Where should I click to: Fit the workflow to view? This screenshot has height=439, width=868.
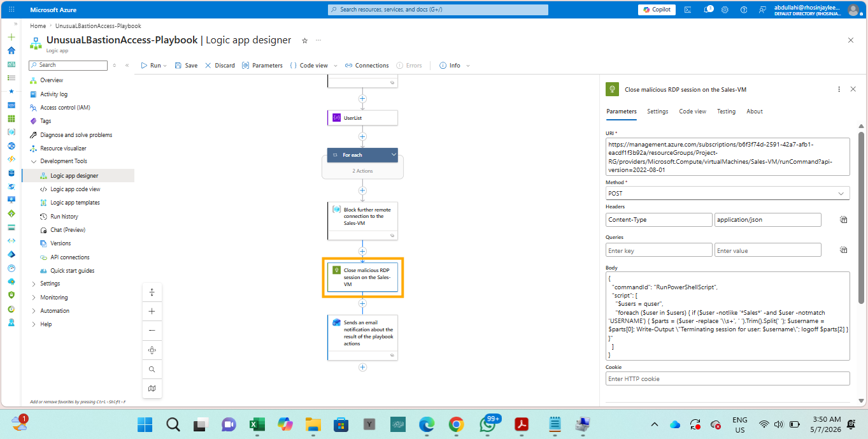(152, 350)
